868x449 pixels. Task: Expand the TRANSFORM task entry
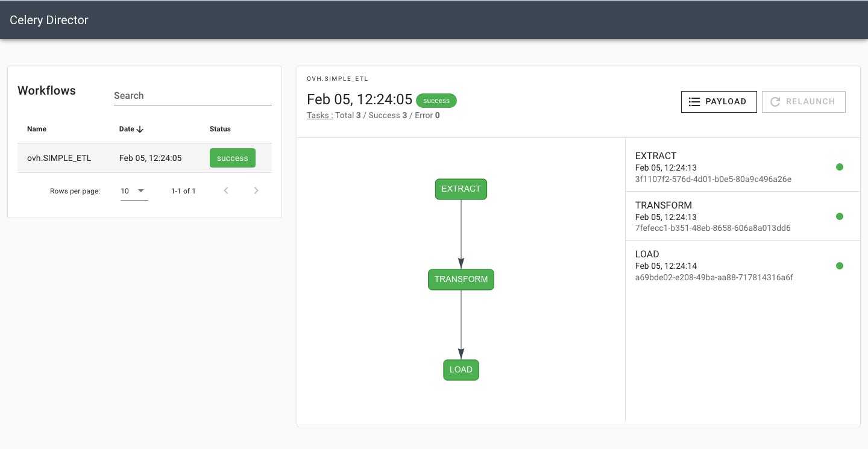723,216
